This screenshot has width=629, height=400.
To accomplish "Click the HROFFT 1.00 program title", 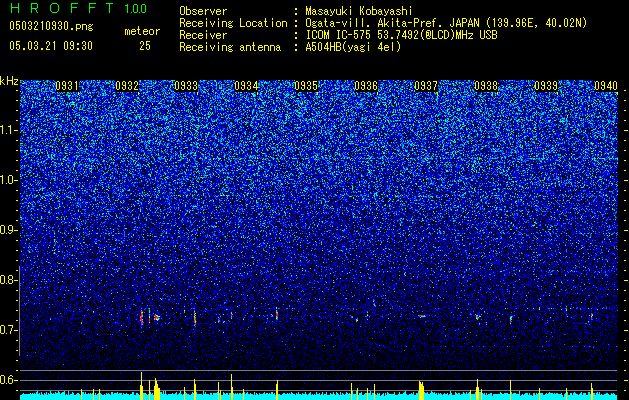I will [x=78, y=8].
